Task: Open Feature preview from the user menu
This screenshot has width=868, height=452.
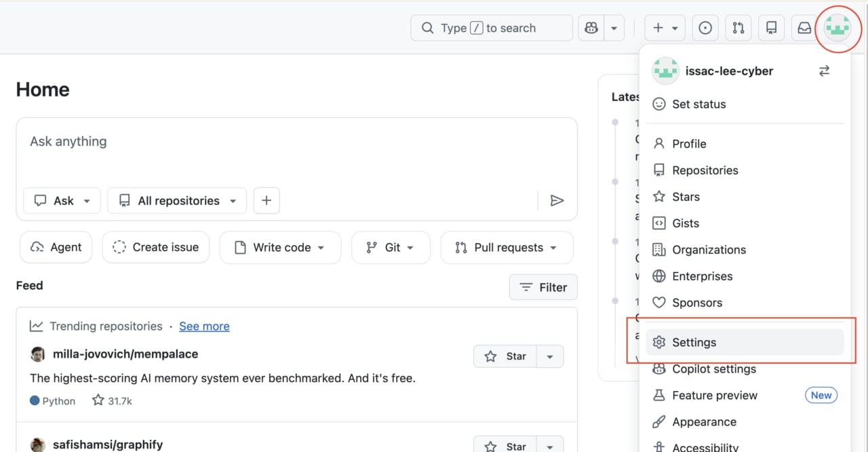Action: pos(745,395)
